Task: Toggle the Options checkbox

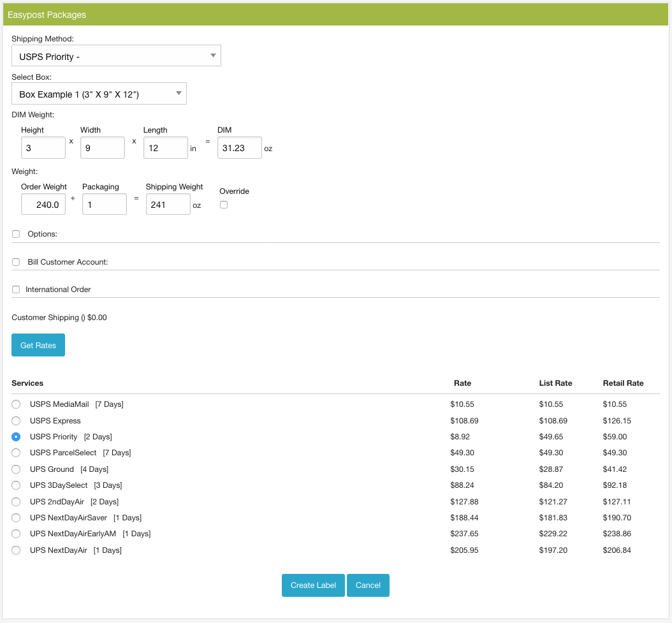Action: coord(16,234)
